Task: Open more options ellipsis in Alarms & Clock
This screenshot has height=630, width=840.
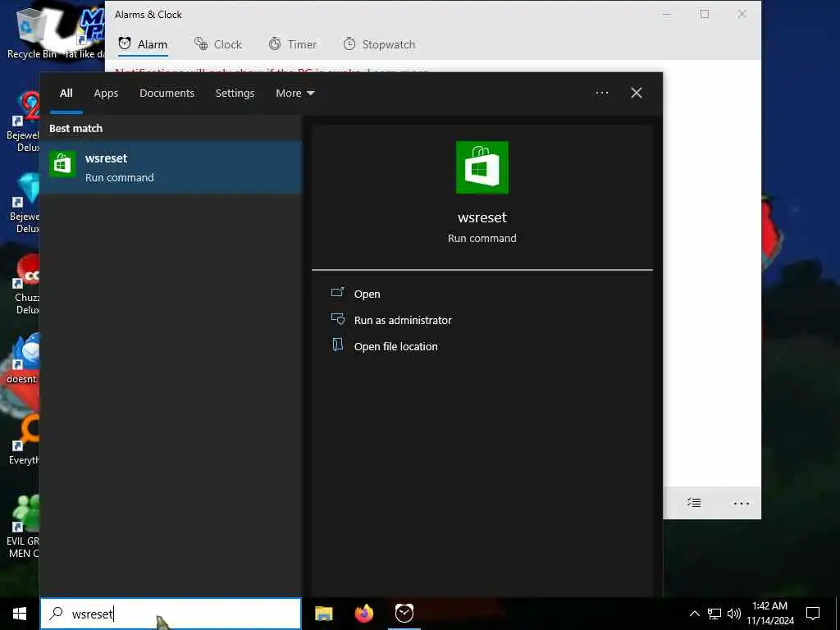Action: [x=741, y=503]
